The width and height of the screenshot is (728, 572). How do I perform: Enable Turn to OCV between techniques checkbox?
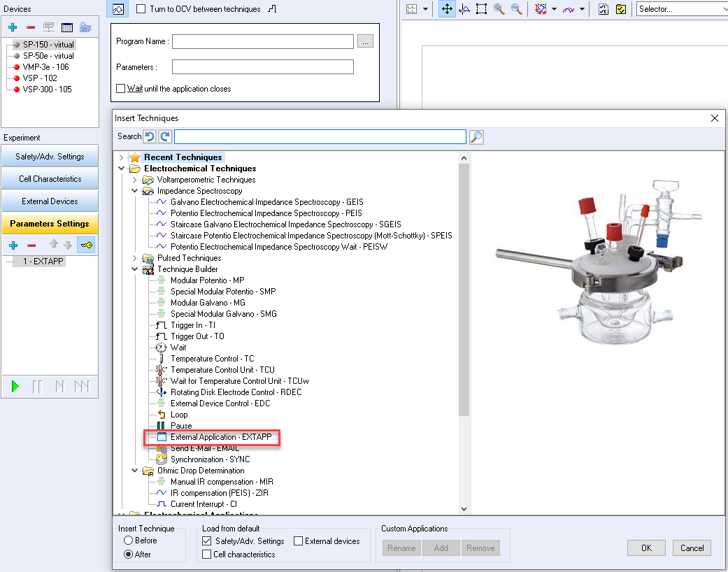coord(141,9)
